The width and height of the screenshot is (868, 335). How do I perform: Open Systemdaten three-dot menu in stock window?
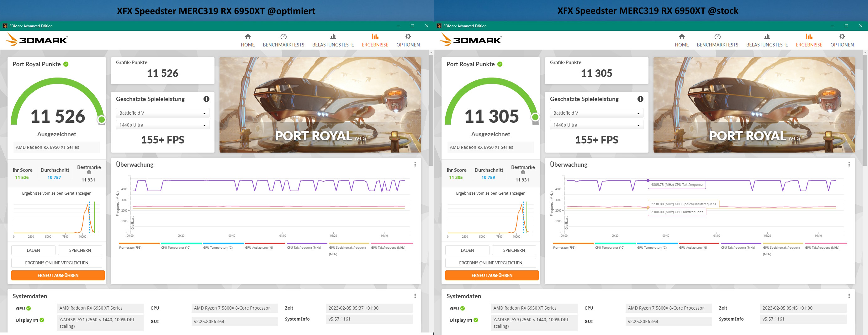click(849, 296)
